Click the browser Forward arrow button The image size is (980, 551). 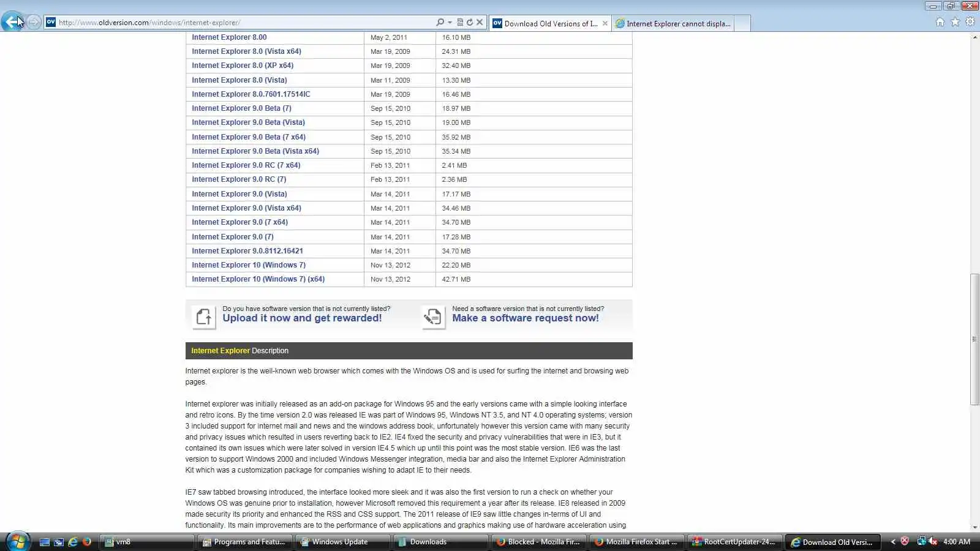(x=34, y=23)
